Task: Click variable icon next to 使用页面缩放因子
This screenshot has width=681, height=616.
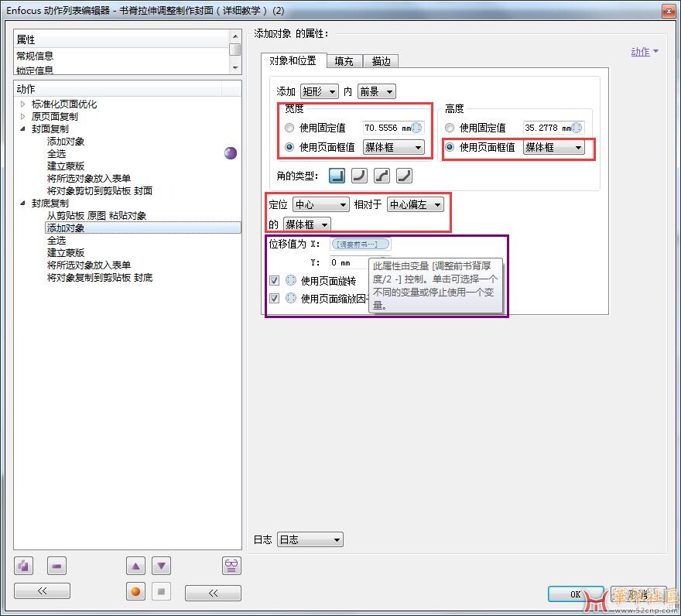Action: 290,298
